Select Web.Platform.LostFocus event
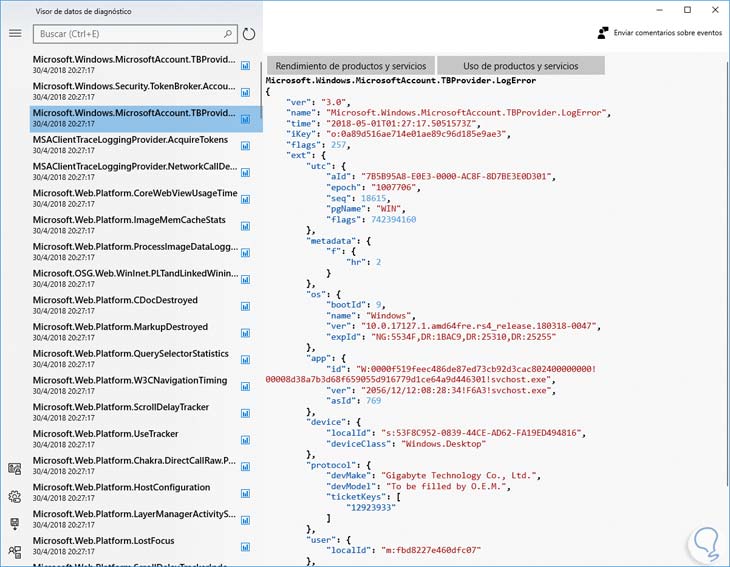This screenshot has width=730, height=567. pos(146,546)
